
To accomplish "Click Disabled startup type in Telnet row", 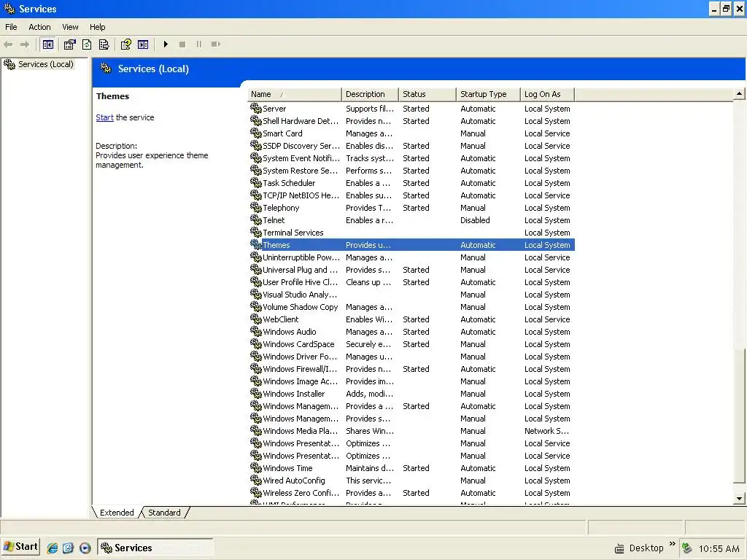I will (x=474, y=220).
